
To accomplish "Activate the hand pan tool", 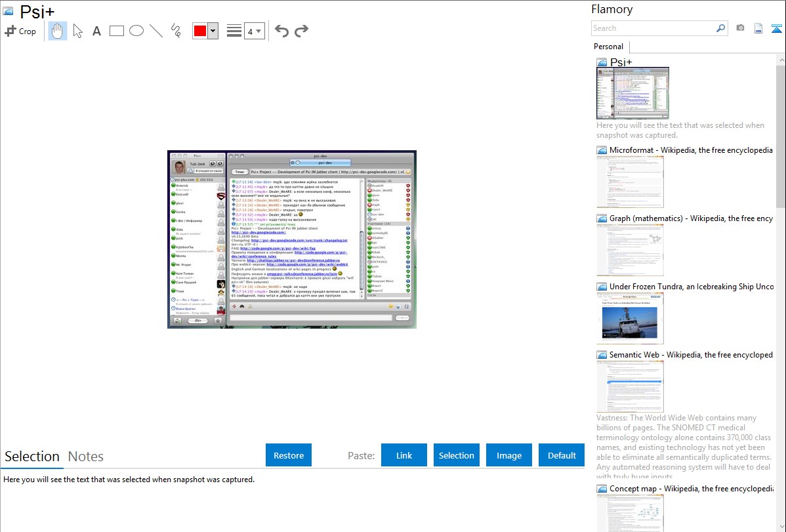I will click(x=58, y=31).
